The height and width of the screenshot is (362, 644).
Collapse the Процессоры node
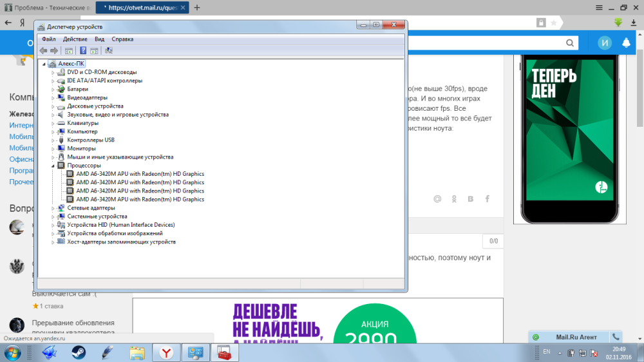coord(53,166)
